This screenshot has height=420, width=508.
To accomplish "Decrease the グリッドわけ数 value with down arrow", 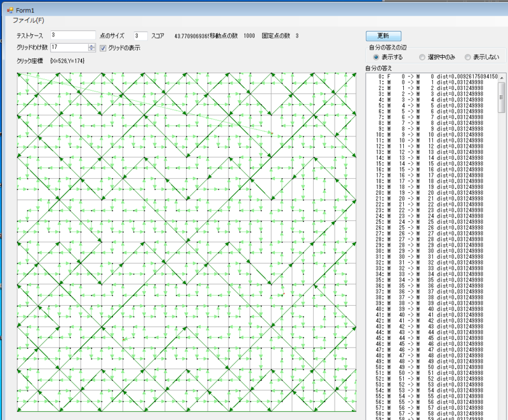I will tap(91, 49).
